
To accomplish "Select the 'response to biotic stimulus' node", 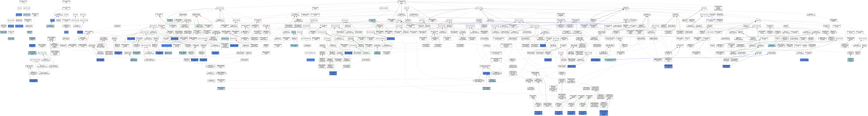I will 676,15.
